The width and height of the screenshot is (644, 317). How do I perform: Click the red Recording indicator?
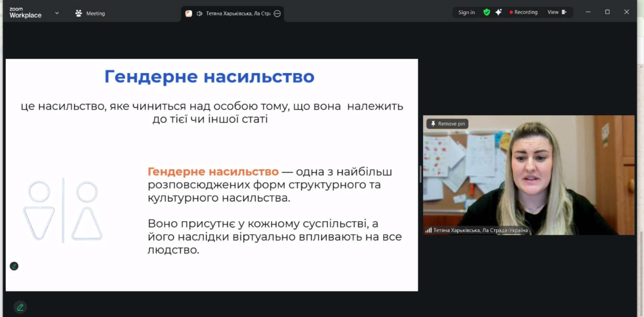[x=523, y=12]
